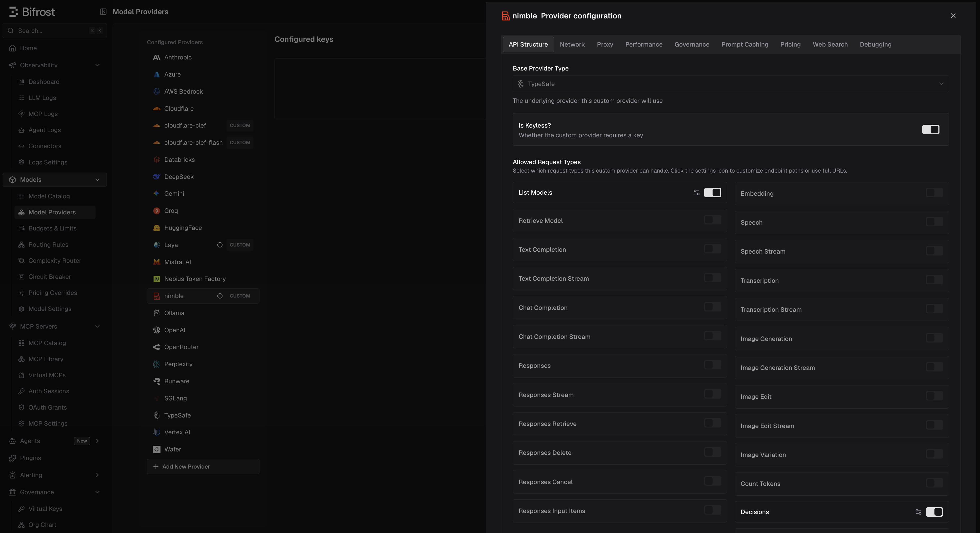Select the OpenAI provider icon
Screen dimensions: 980x533
click(x=156, y=330)
